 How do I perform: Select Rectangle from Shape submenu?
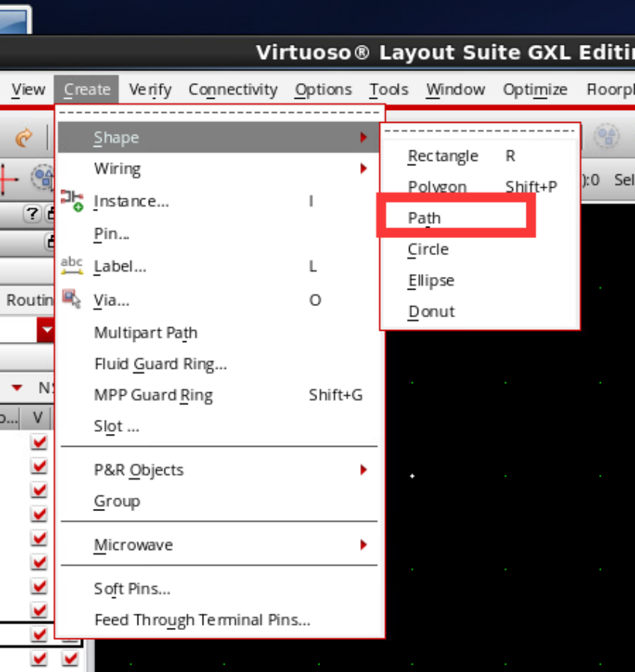coord(480,156)
